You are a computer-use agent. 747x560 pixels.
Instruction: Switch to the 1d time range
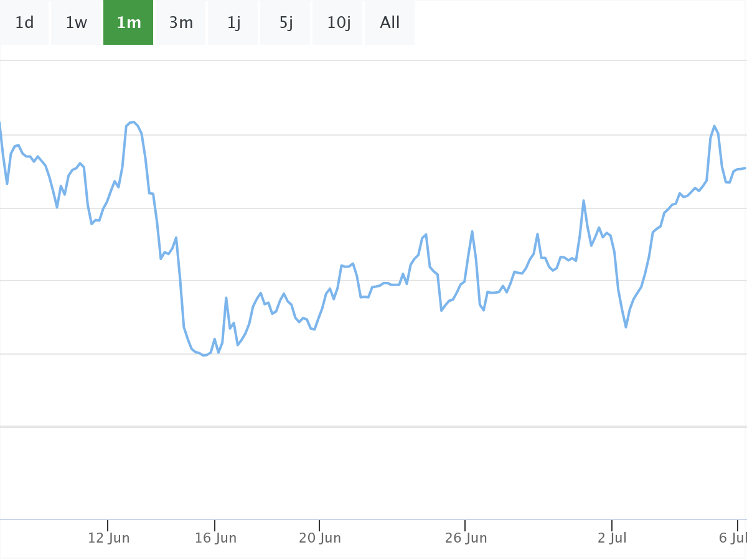point(24,23)
